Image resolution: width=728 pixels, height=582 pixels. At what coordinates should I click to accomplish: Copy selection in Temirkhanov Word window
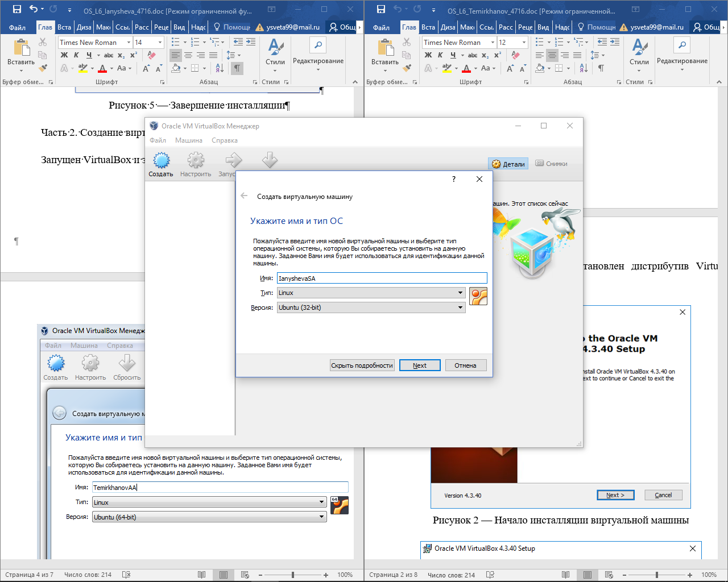pyautogui.click(x=407, y=55)
